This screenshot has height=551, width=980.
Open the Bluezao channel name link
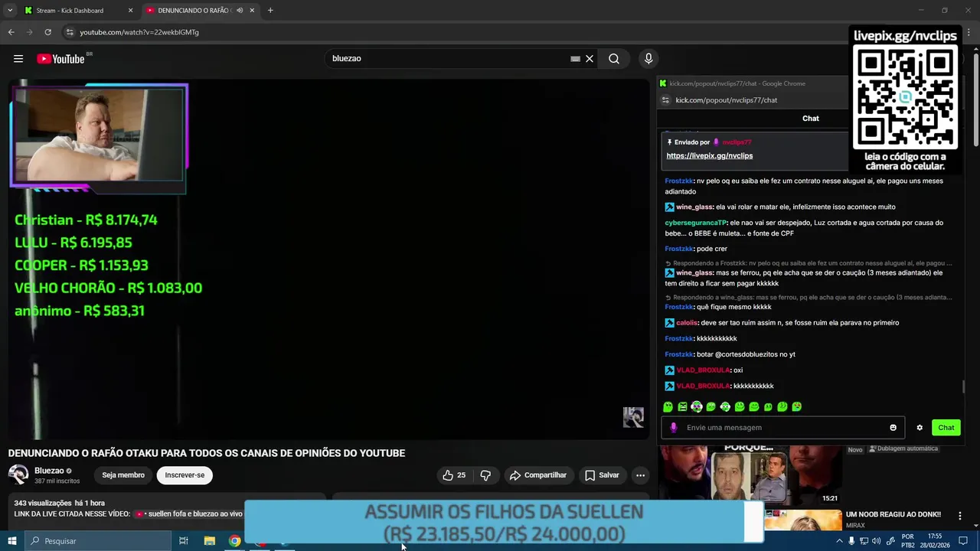pos(49,471)
